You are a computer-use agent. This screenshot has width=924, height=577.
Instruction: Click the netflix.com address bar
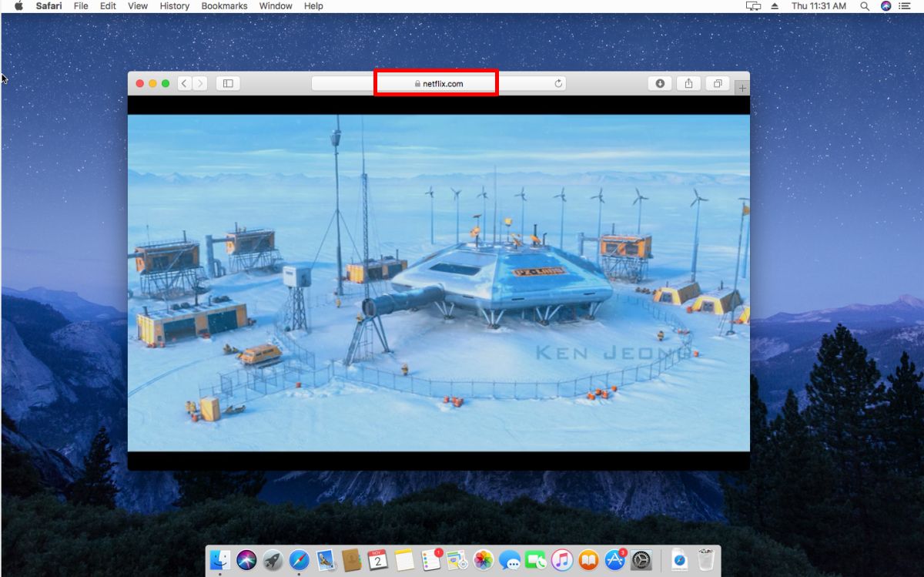[439, 83]
